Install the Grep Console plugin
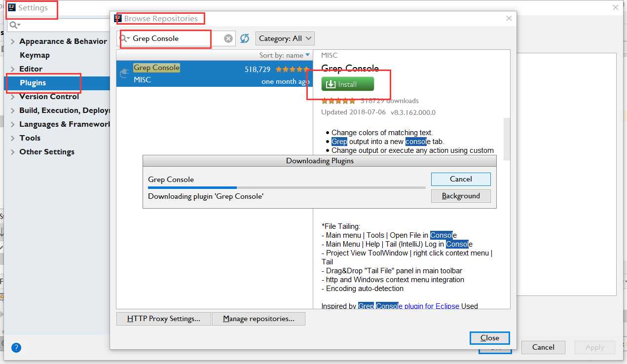This screenshot has width=627, height=364. tap(348, 84)
